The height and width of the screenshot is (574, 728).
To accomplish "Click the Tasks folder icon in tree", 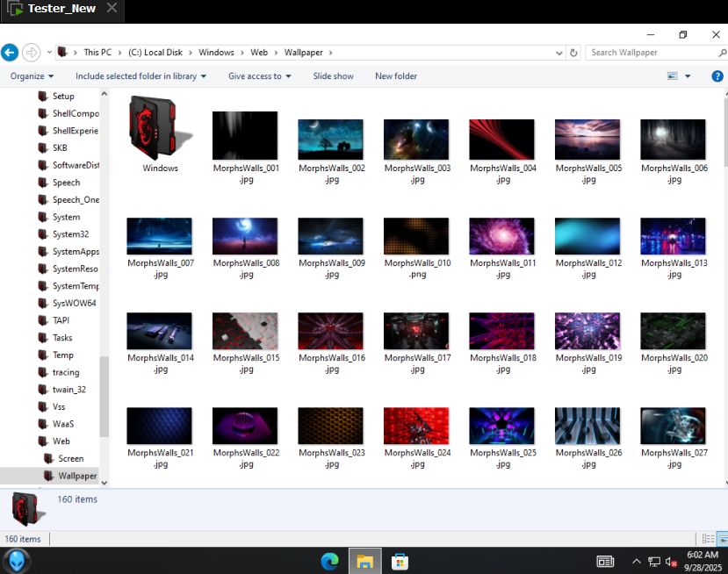I will tap(43, 337).
